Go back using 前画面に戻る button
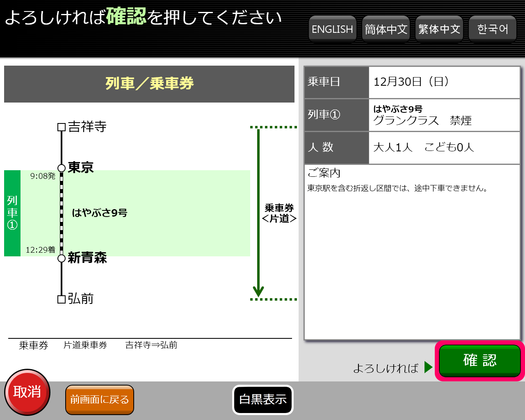525x420 pixels. tap(100, 399)
